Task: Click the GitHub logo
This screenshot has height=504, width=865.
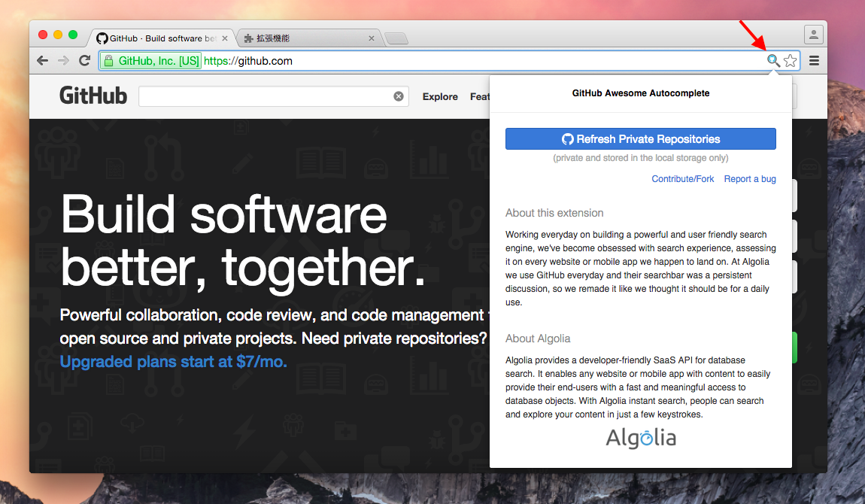Action: click(93, 96)
